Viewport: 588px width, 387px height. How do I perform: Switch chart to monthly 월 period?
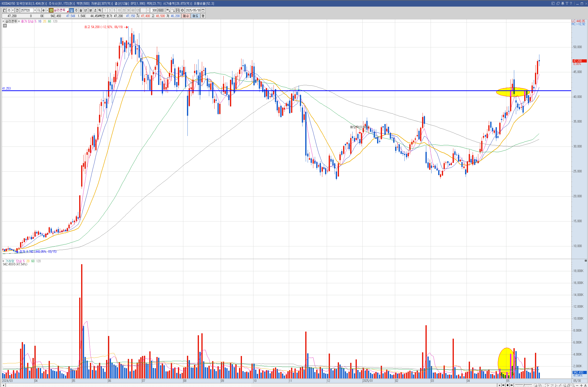(81, 10)
